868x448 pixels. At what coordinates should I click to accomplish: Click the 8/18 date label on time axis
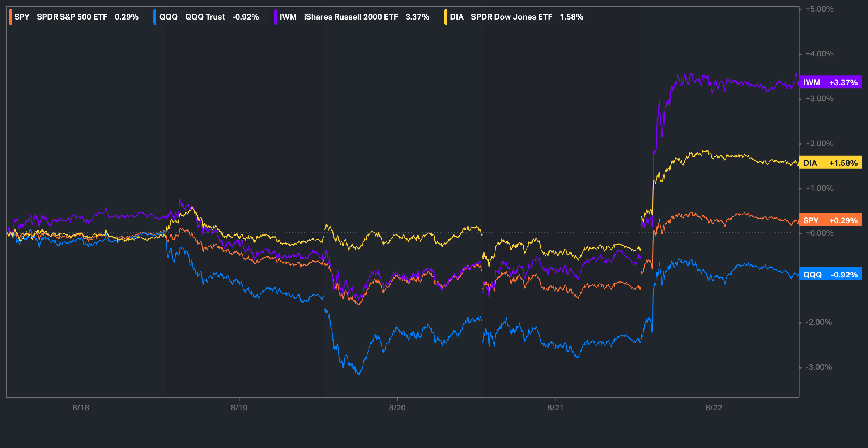click(x=81, y=408)
